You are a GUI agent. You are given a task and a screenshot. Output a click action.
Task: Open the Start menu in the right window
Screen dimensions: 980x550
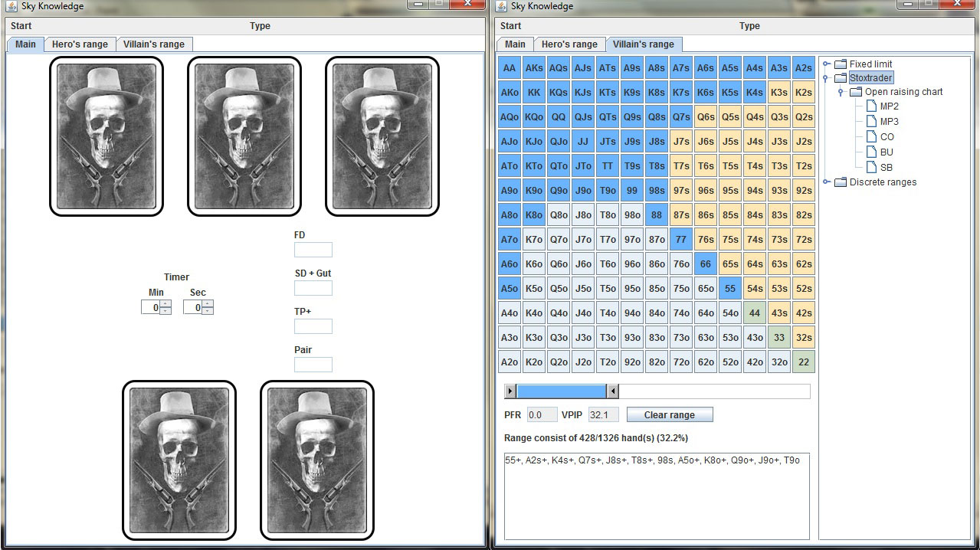pos(511,26)
